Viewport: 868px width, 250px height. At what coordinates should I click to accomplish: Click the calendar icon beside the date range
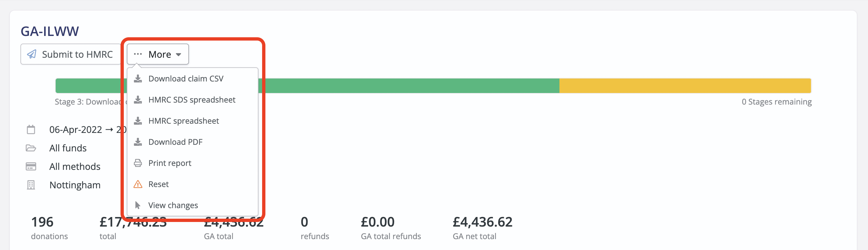[x=31, y=129]
